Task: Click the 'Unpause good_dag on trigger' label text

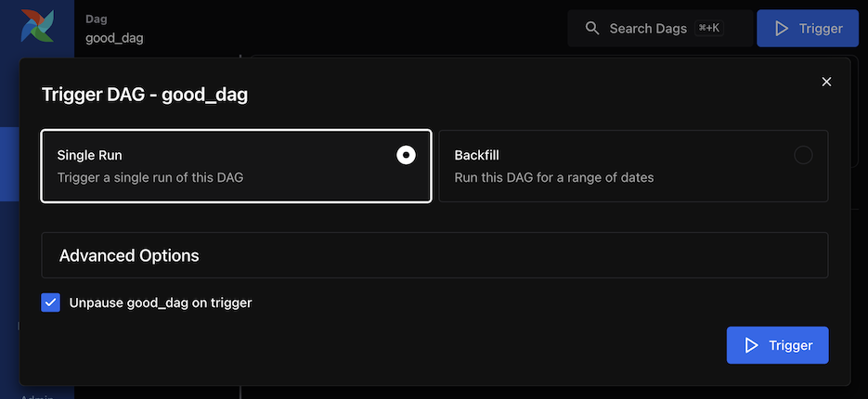Action: pyautogui.click(x=161, y=302)
